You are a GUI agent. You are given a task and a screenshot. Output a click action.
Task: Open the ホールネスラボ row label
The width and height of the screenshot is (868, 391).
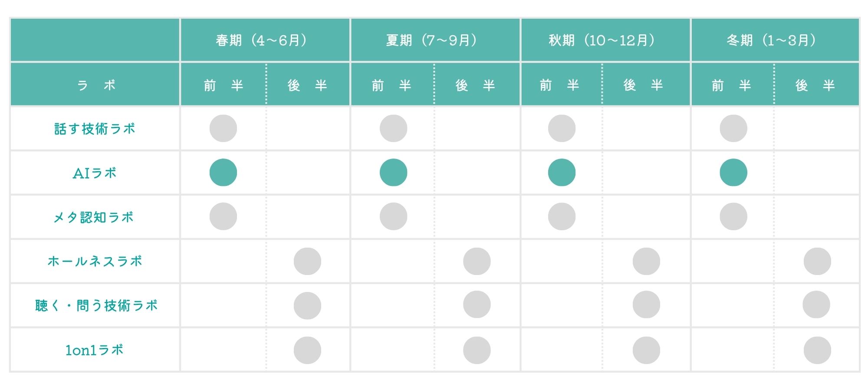(95, 261)
